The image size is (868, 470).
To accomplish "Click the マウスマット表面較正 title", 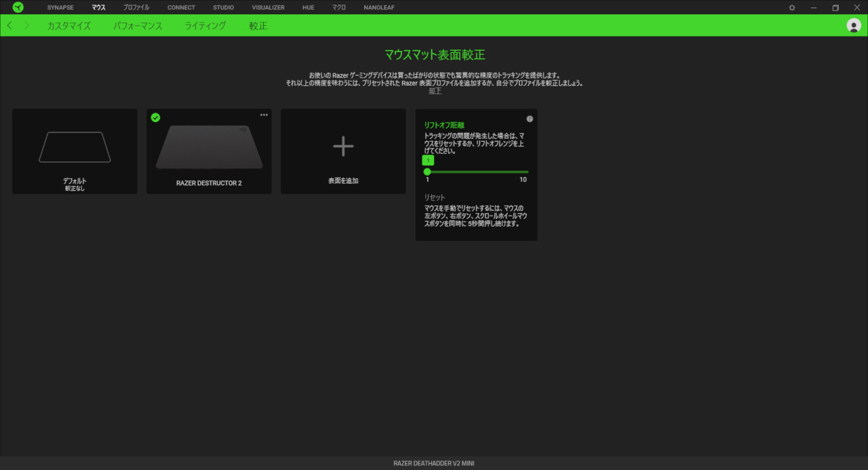I will pyautogui.click(x=435, y=55).
